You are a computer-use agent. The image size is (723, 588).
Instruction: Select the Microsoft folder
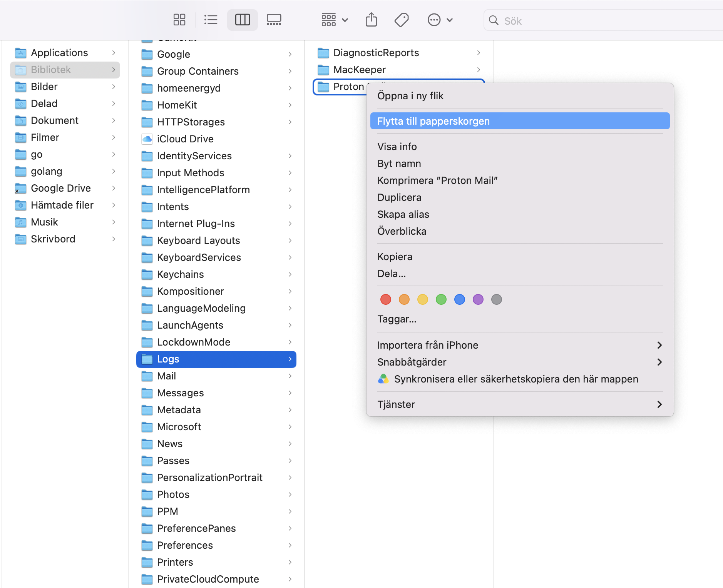tap(216, 427)
